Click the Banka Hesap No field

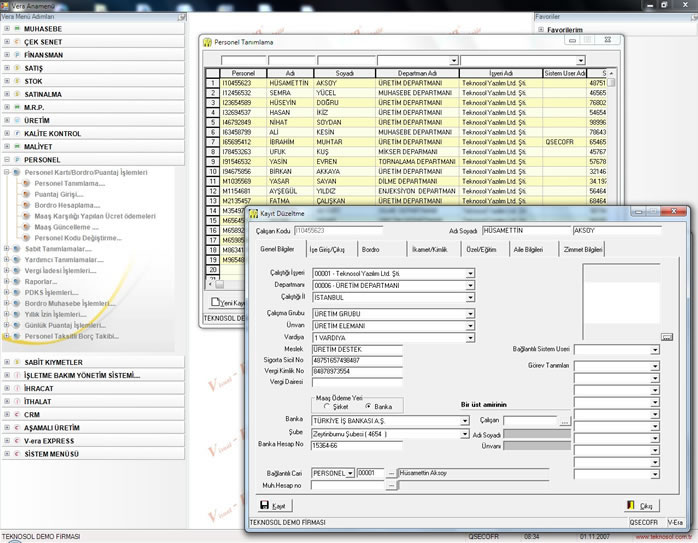tap(357, 446)
